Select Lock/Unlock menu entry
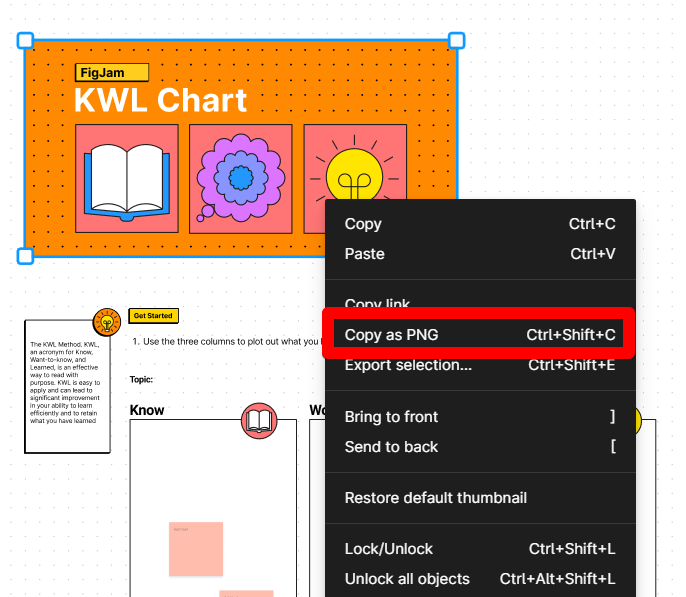This screenshot has width=686, height=597. (480, 549)
